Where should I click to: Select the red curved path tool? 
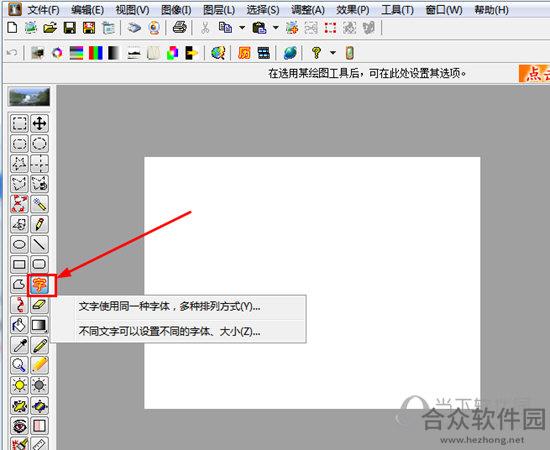click(x=19, y=304)
